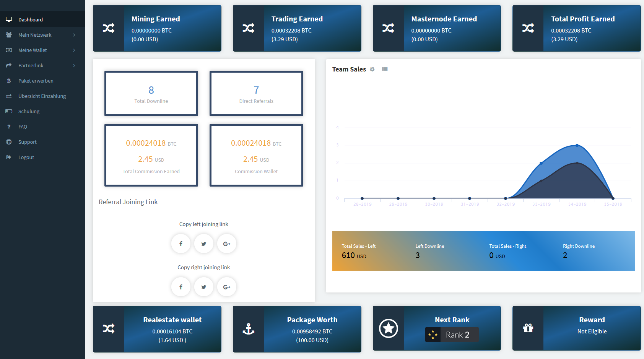
Task: Click the battery icon beside Schulung
Action: (x=9, y=111)
